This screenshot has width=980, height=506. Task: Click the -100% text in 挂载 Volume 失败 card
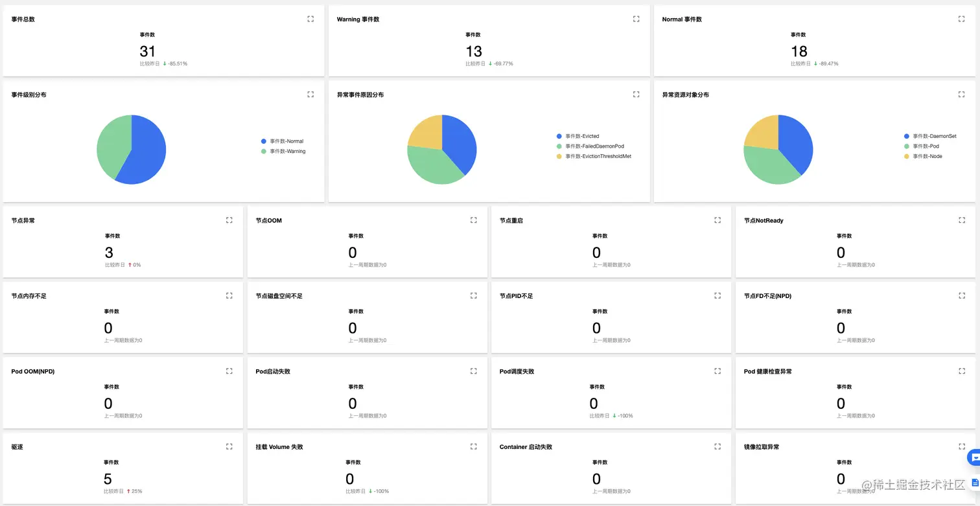pyautogui.click(x=381, y=491)
